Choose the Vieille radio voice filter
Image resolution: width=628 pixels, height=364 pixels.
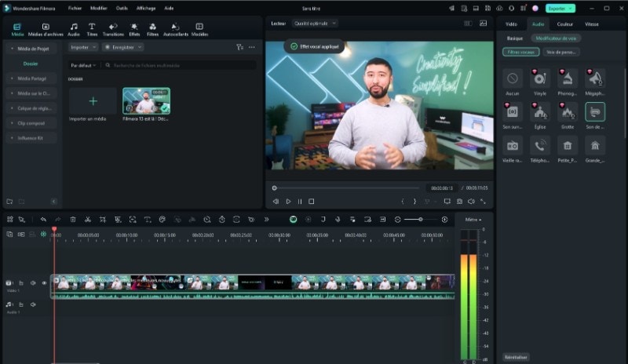point(513,146)
